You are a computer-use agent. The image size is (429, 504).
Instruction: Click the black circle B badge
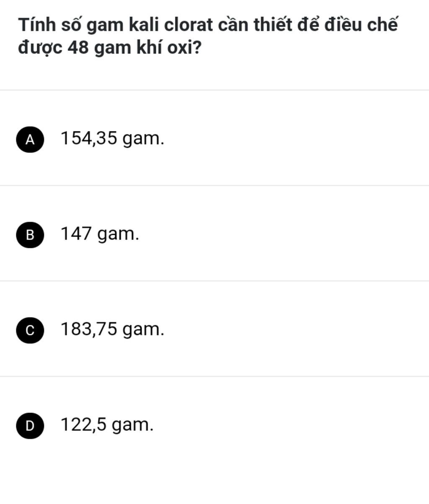coord(30,235)
